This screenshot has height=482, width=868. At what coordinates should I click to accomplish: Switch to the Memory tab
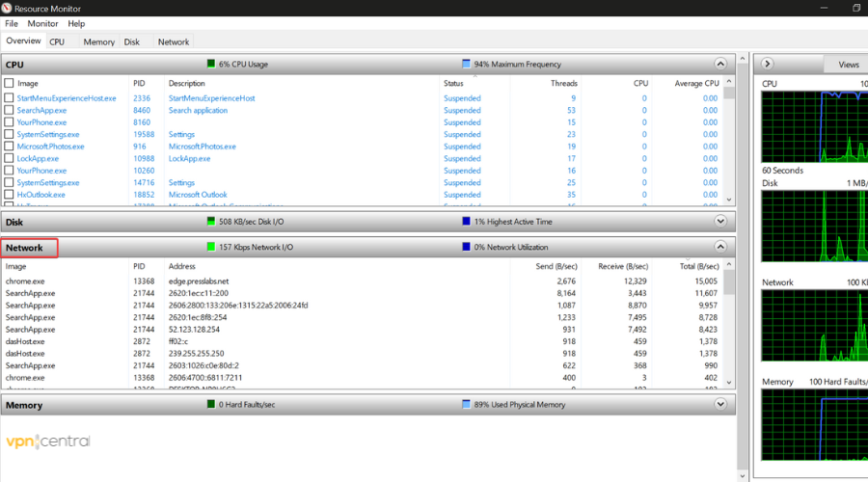point(98,42)
